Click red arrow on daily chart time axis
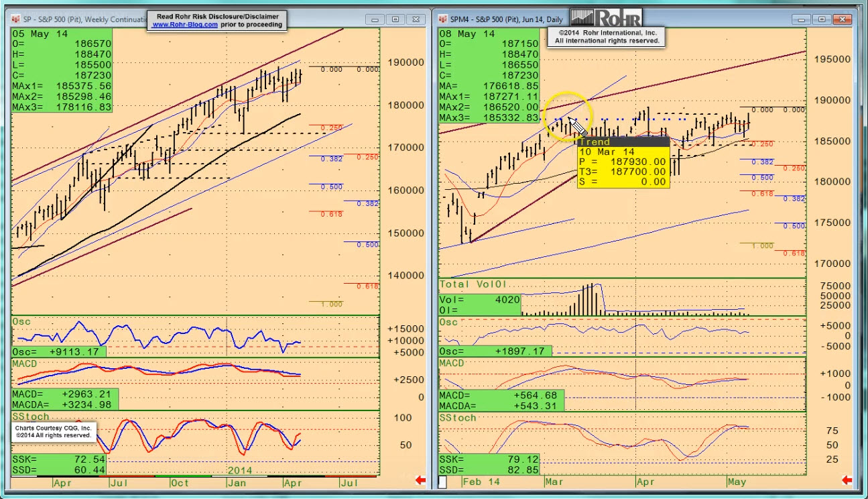The width and height of the screenshot is (868, 499). (847, 480)
